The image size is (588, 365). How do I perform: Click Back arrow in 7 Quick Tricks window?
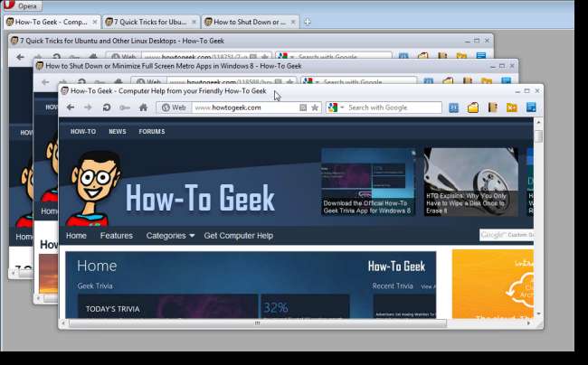(20, 57)
